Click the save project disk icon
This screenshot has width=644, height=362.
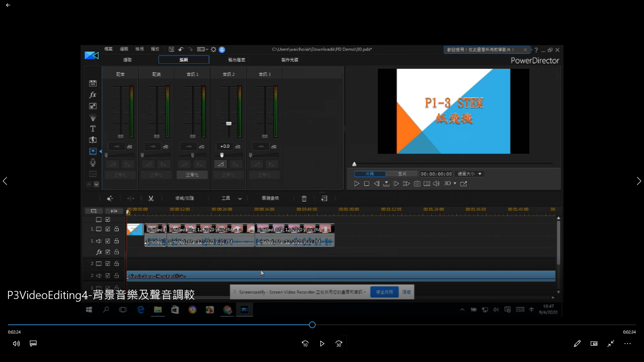click(x=171, y=49)
